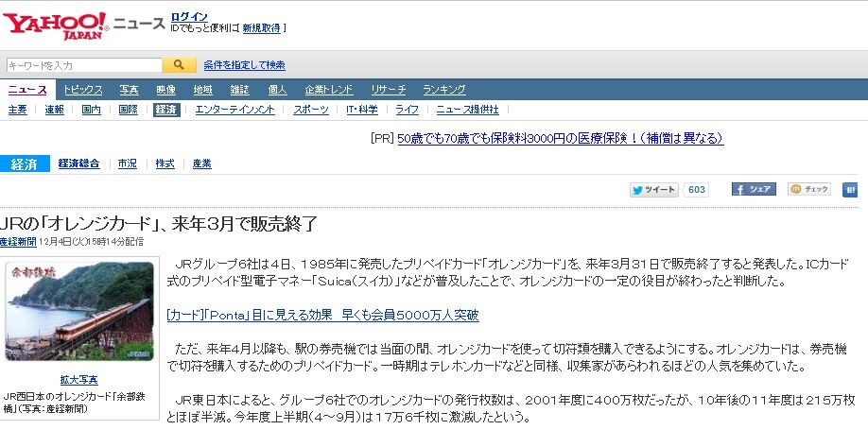The width and height of the screenshot is (868, 447).
Task: Open the highlighted 経済 category
Action: point(166,110)
